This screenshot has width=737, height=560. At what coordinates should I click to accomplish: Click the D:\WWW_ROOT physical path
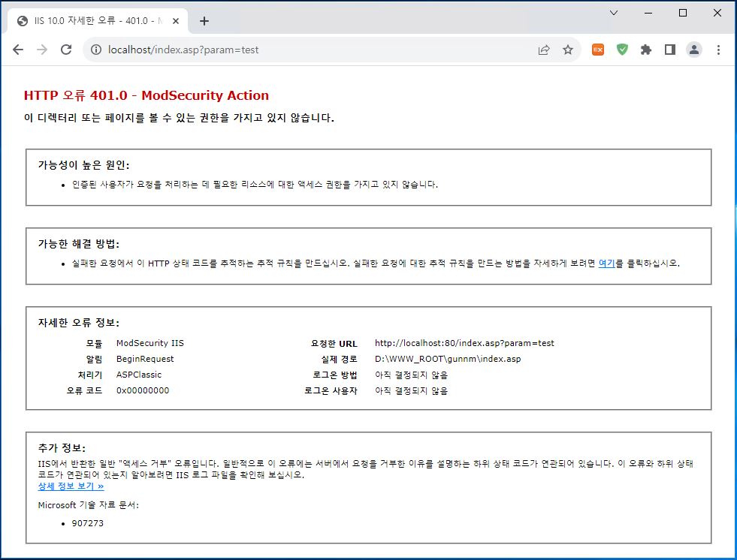click(448, 359)
